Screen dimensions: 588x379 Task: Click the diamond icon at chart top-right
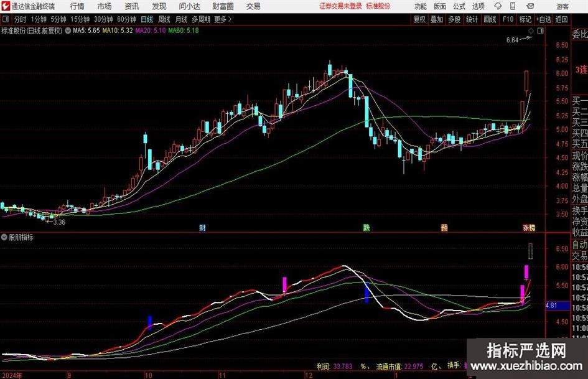pyautogui.click(x=531, y=31)
